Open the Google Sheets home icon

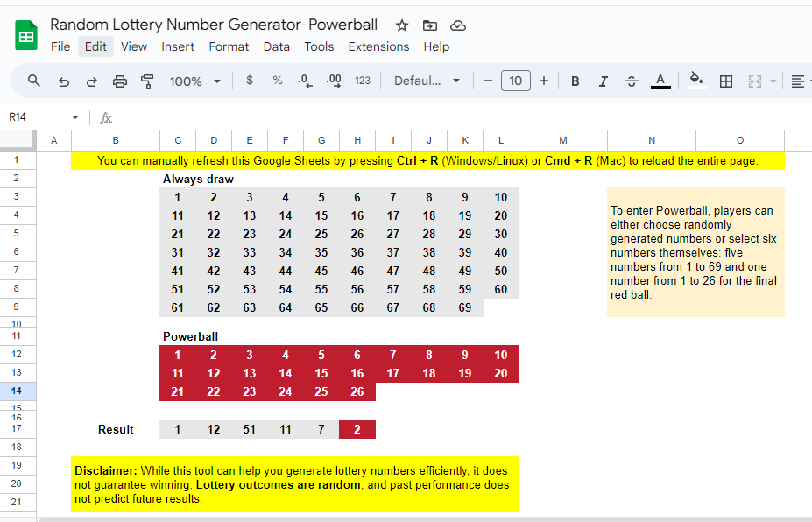[x=26, y=35]
